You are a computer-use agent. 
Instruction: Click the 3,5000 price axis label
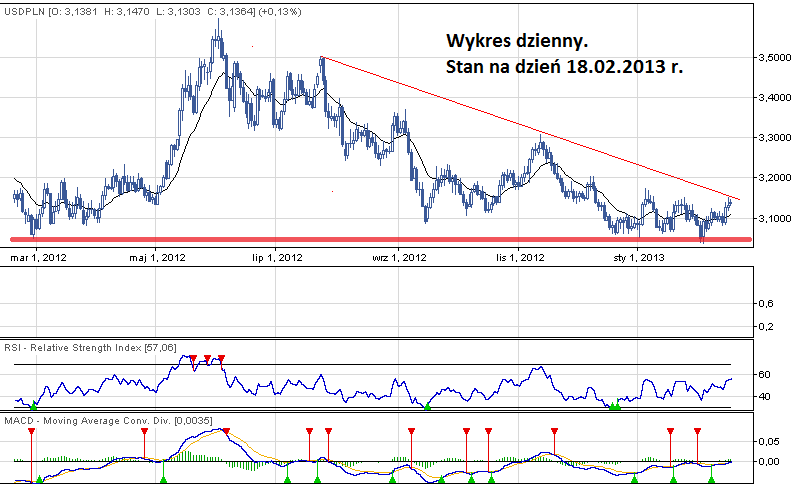click(775, 58)
